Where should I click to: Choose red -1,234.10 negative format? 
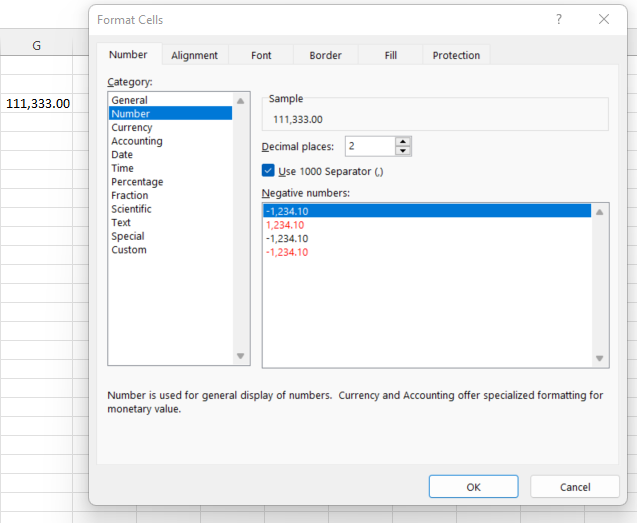click(x=287, y=252)
